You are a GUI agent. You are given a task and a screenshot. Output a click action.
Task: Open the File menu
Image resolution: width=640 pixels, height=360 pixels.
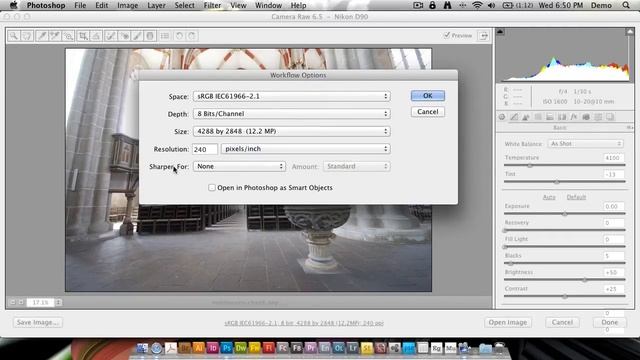(80, 5)
